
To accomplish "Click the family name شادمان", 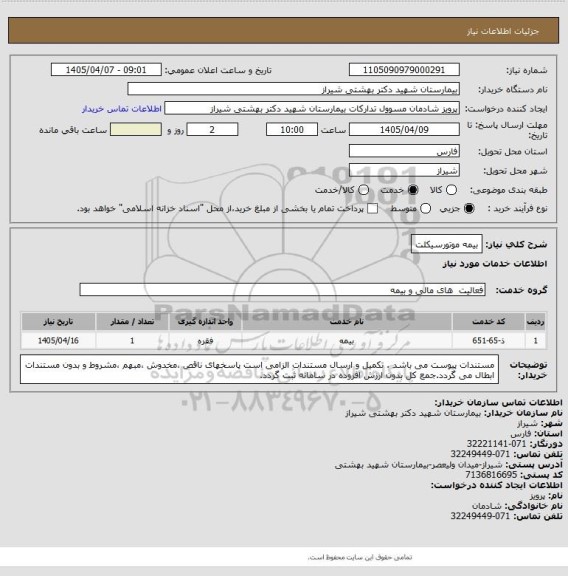I will pos(486,506).
